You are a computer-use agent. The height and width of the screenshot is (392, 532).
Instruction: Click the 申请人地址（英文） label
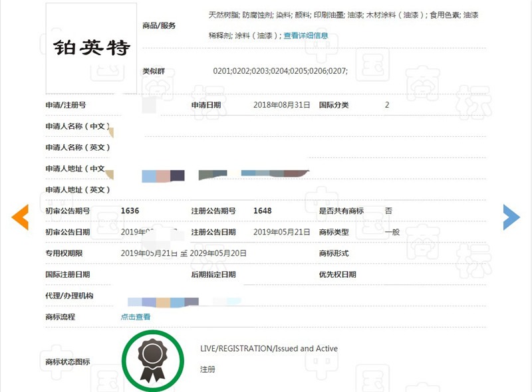(78, 190)
